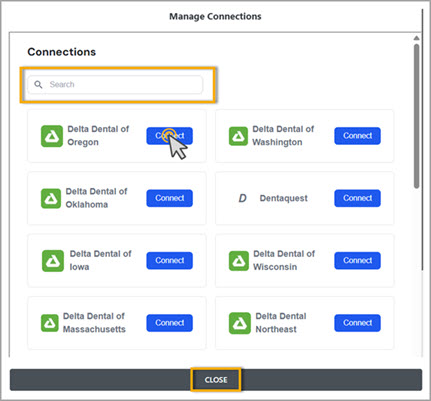Click the Delta Dental of Massachusetts logo icon
This screenshot has height=401, width=431.
(50, 323)
